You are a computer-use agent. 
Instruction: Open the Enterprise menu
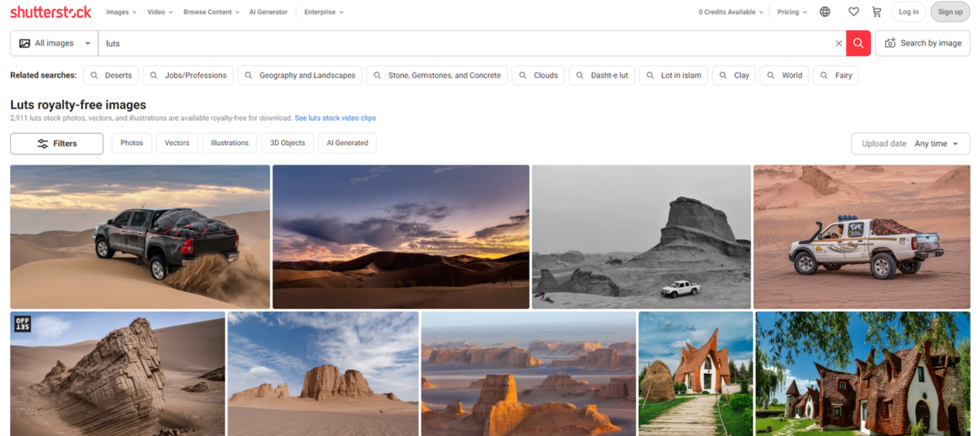pyautogui.click(x=323, y=12)
